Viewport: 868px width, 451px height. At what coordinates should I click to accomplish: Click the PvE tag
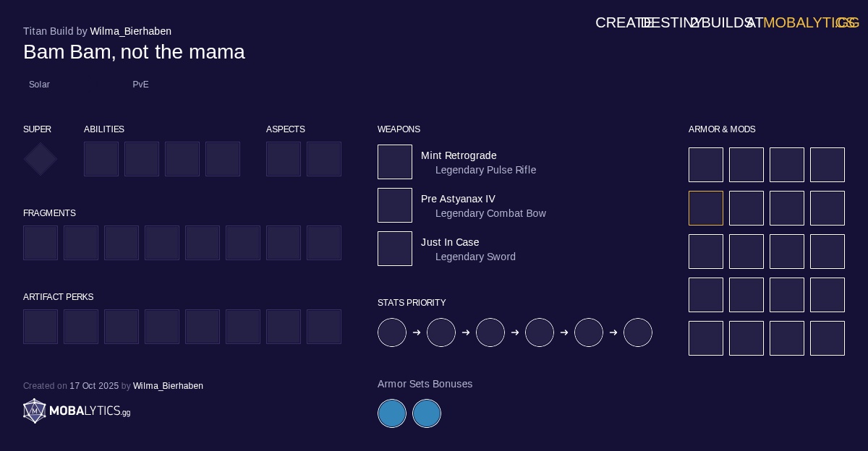[x=140, y=85]
